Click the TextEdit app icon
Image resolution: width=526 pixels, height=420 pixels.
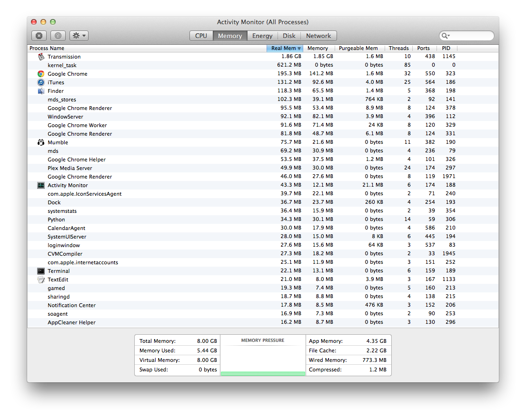click(41, 280)
